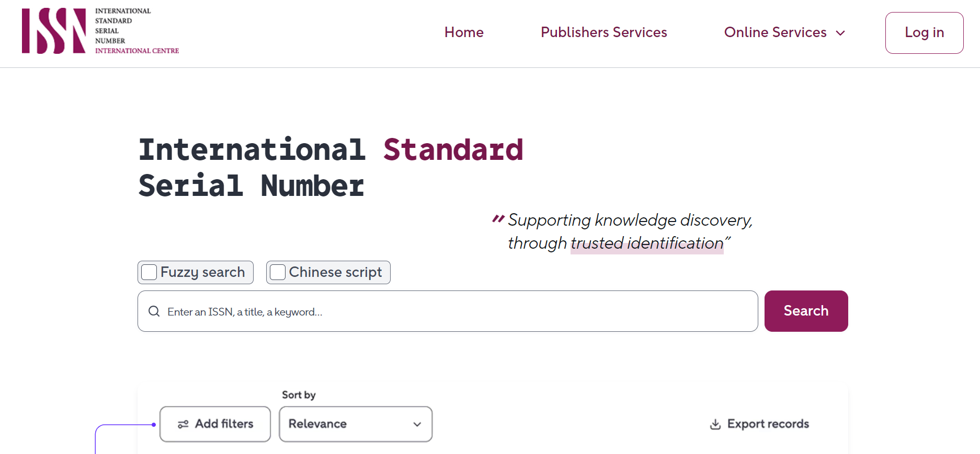The height and width of the screenshot is (454, 980).
Task: Click the download icon beside Export records
Action: click(x=714, y=424)
